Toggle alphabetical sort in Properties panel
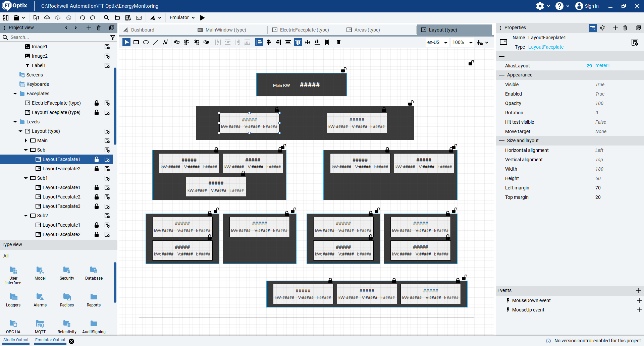The width and height of the screenshot is (644, 346). 602,28
